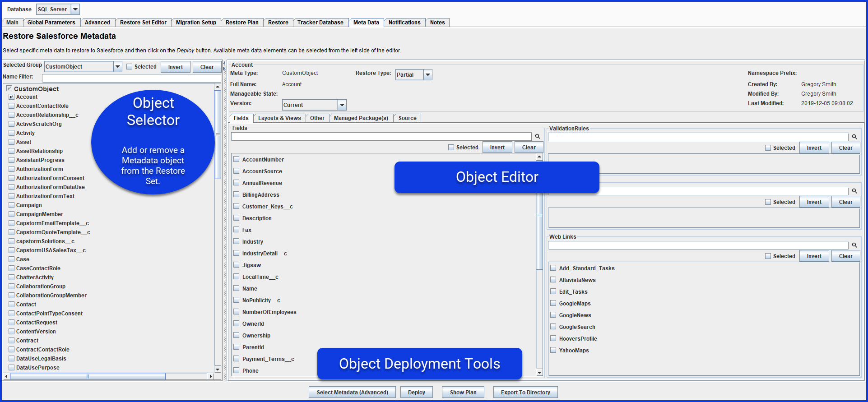
Task: Enable Selected filter in Web Links panel
Action: 768,256
